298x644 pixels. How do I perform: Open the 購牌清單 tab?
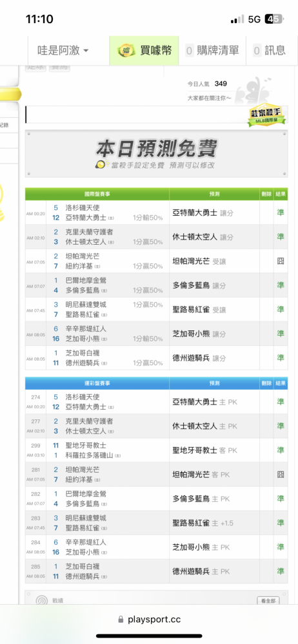tap(212, 50)
